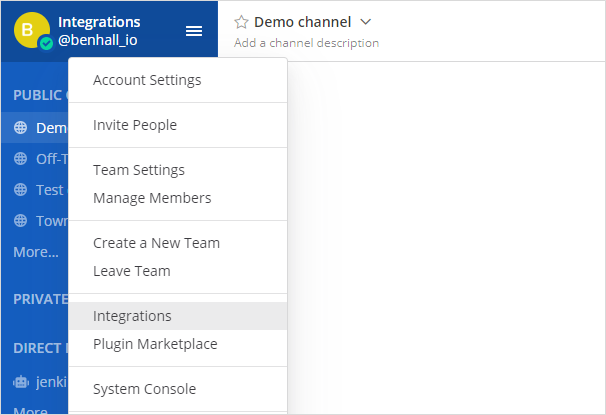This screenshot has height=415, width=606.
Task: Favorite Demo channel with star icon
Action: (x=241, y=22)
